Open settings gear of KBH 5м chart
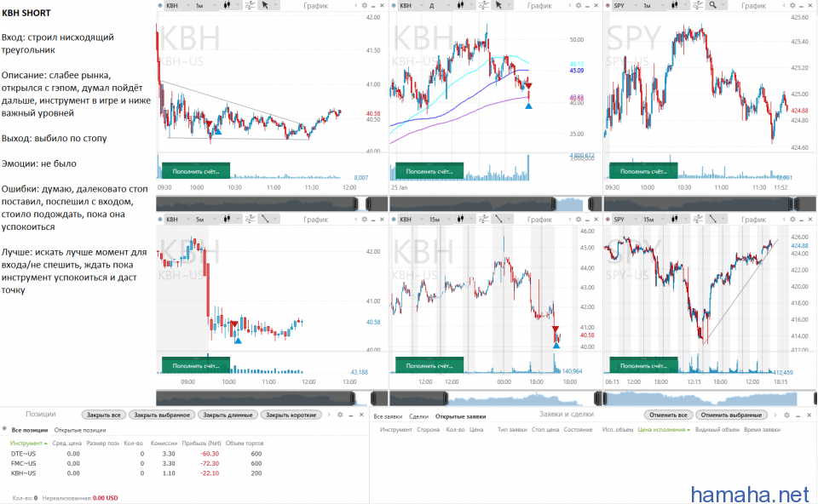The width and height of the screenshot is (818, 504). [364, 220]
